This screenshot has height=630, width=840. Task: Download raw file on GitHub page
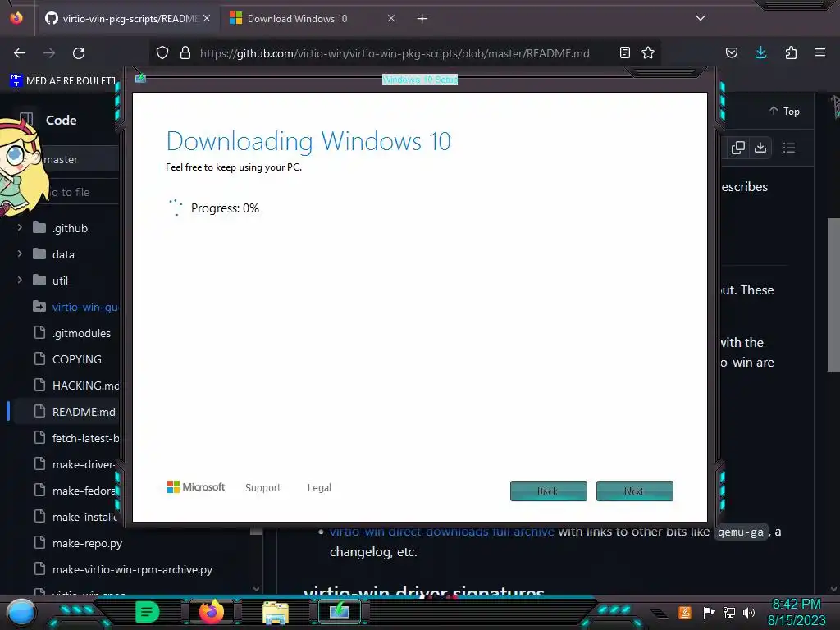760,148
